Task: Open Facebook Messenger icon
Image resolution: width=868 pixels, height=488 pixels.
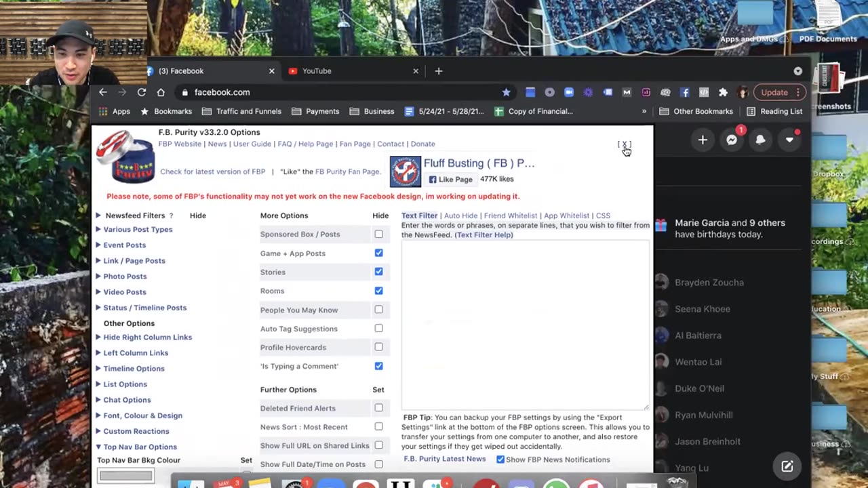Action: [732, 140]
